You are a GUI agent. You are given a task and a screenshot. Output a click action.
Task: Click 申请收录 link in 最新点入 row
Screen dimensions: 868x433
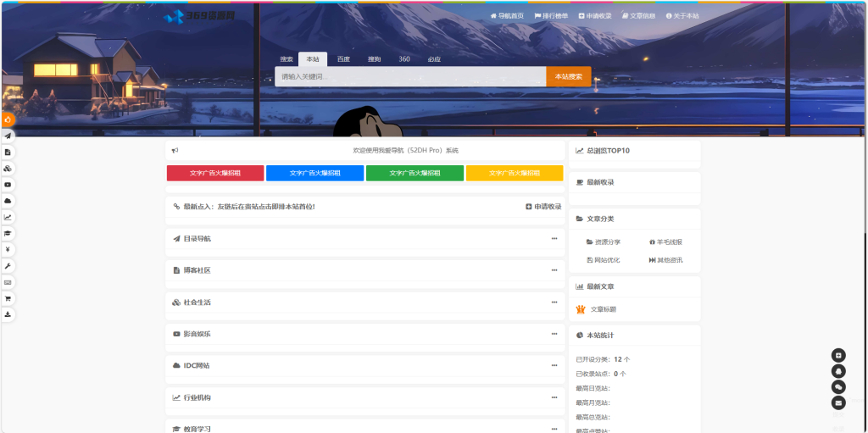(543, 207)
